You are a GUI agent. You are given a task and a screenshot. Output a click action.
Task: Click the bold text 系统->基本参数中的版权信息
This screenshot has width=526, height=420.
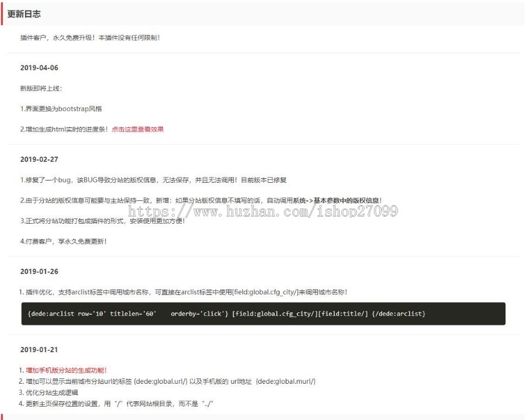click(x=337, y=200)
